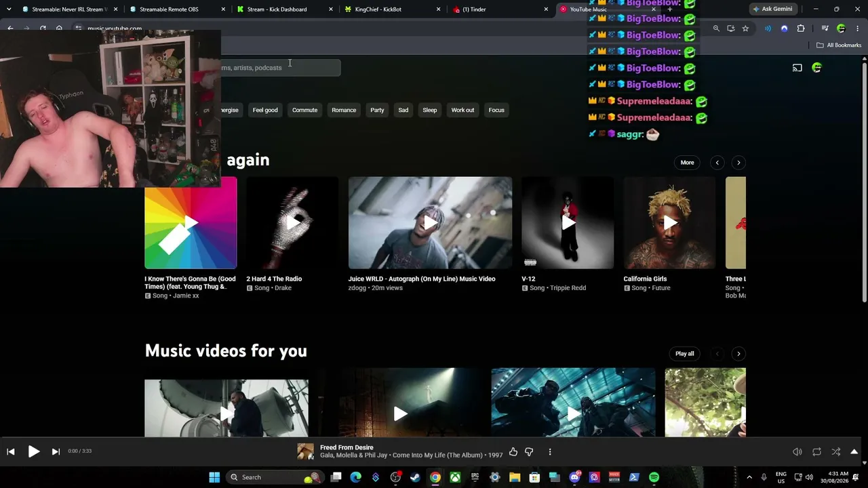Open Windows Start menu
Screen dimensions: 868x488
(214, 477)
